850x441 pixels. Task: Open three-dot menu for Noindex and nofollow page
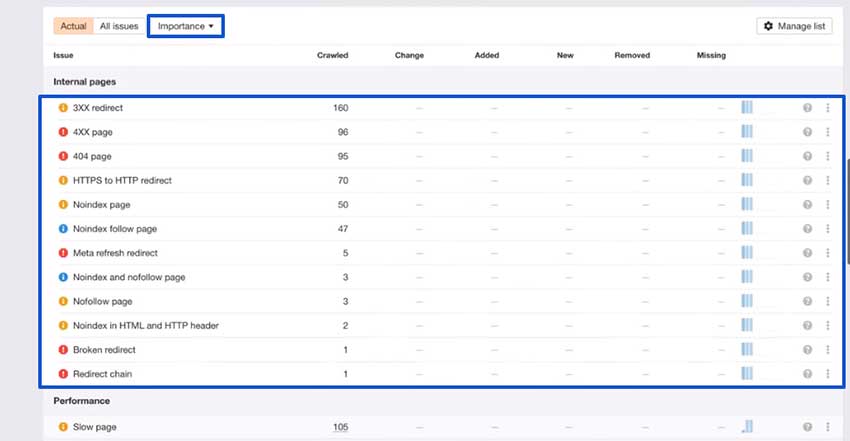click(828, 277)
